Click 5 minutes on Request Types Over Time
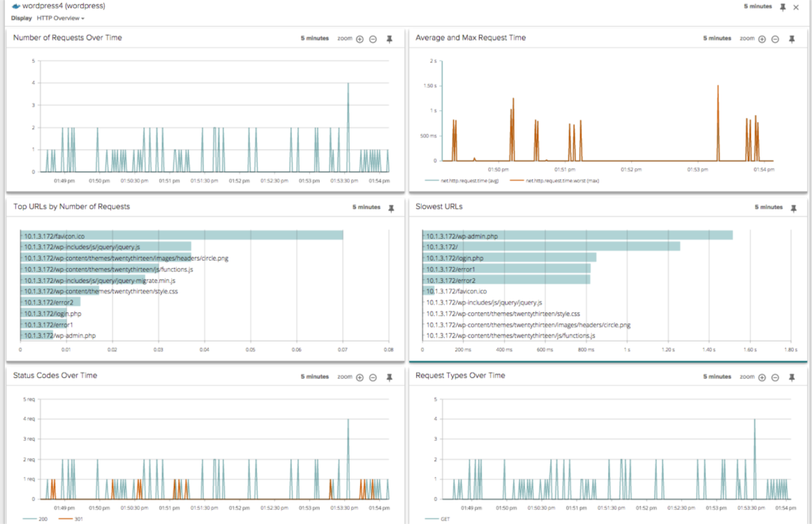This screenshot has height=524, width=812. 717,377
